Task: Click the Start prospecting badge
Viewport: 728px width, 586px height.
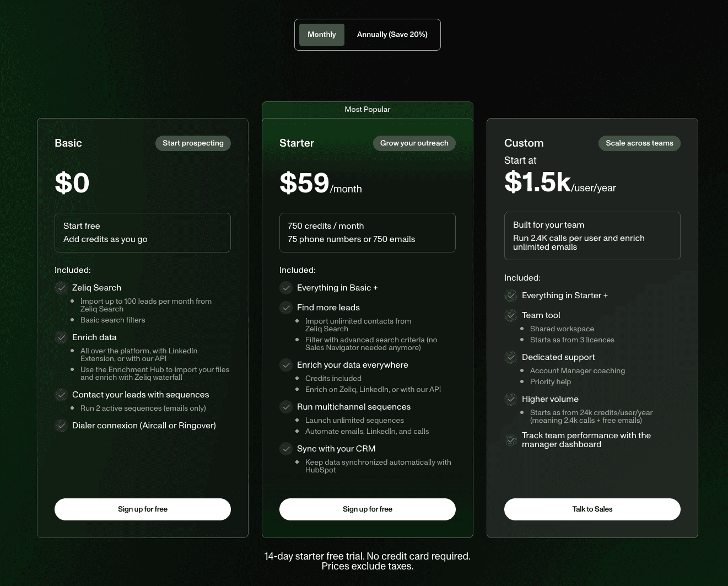Action: point(193,143)
